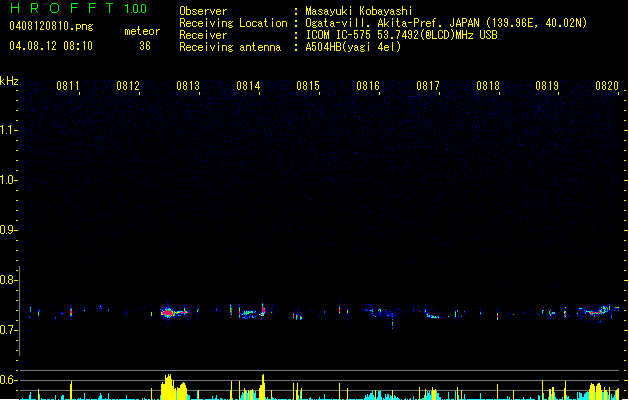The height and width of the screenshot is (400, 629).
Task: Click the 0817 time marker
Action: coord(428,86)
